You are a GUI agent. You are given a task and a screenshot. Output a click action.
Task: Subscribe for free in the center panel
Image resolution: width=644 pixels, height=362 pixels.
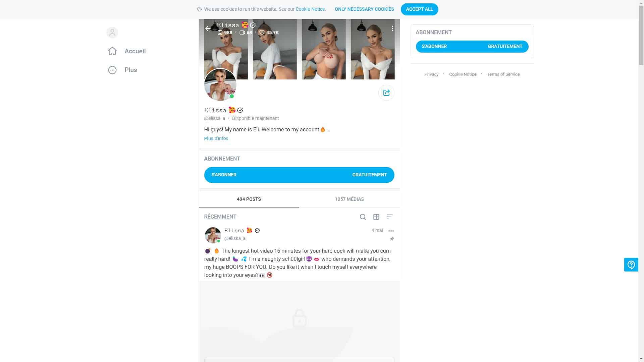pos(299,175)
